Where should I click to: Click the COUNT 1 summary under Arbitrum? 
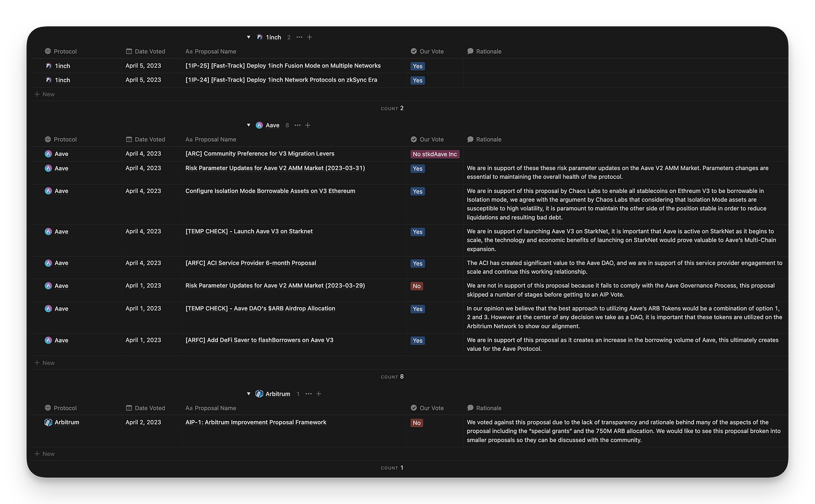pyautogui.click(x=392, y=468)
